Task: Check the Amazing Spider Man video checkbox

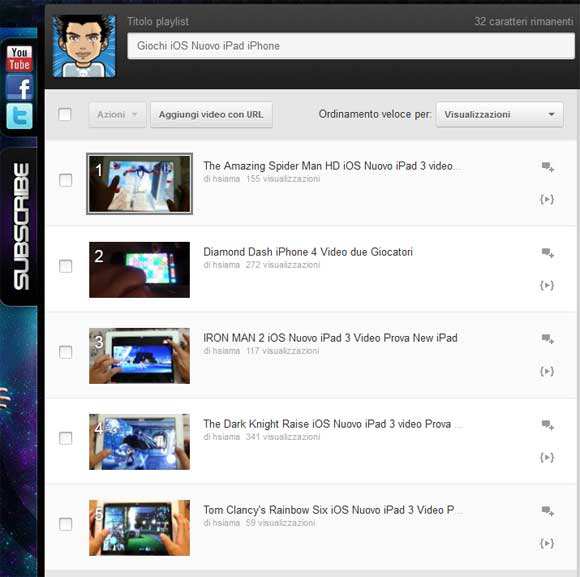Action: [65, 180]
